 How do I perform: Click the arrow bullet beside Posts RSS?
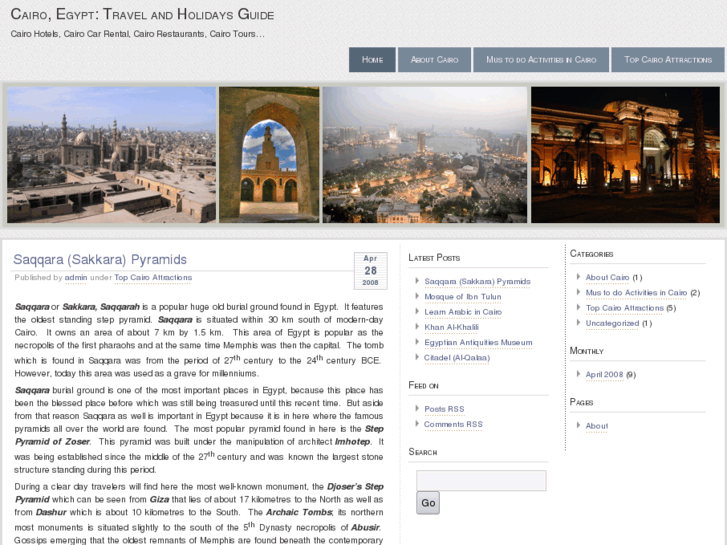point(417,408)
